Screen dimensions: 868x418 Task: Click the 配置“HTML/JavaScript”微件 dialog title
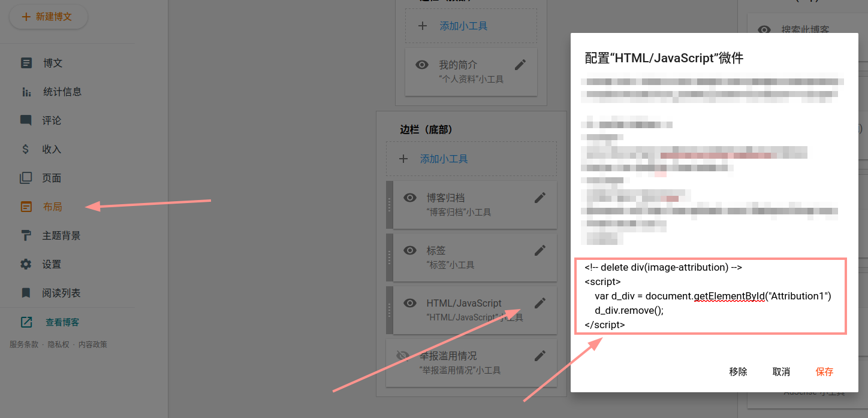664,58
